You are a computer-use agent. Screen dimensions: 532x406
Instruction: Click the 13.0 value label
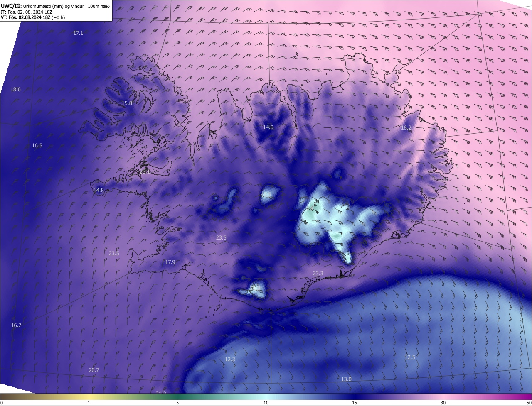pyautogui.click(x=346, y=379)
